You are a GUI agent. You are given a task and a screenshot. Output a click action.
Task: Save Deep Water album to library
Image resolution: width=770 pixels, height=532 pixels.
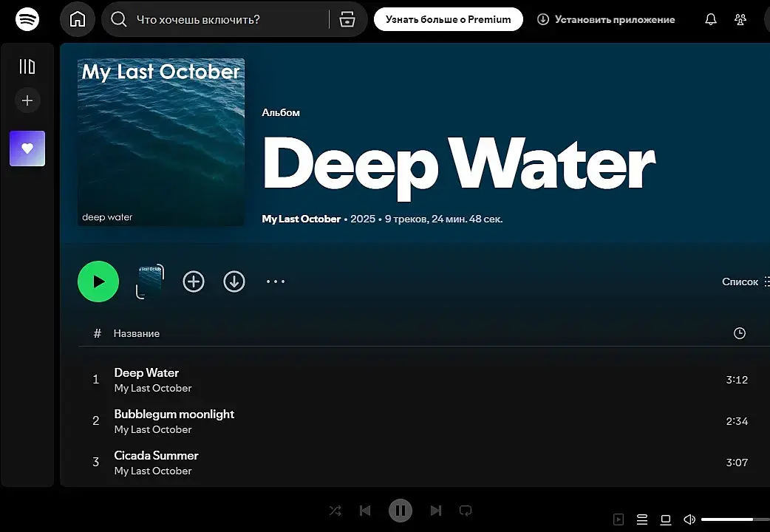[x=194, y=282]
